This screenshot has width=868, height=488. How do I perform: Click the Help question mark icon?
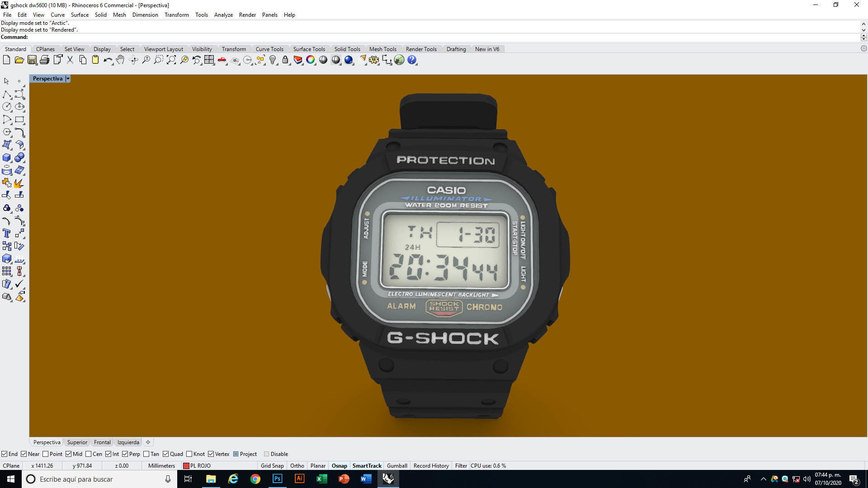tap(412, 60)
